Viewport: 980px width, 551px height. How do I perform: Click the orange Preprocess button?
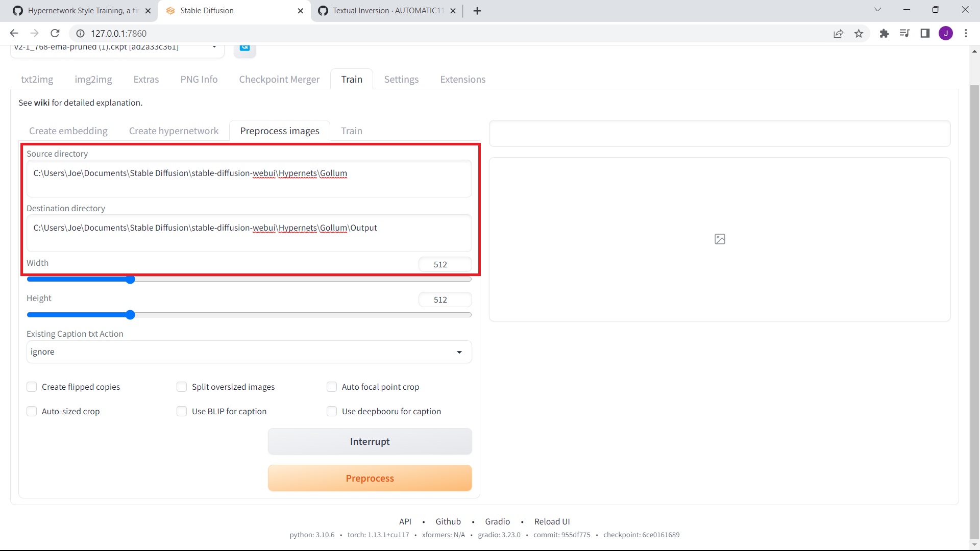pos(370,478)
